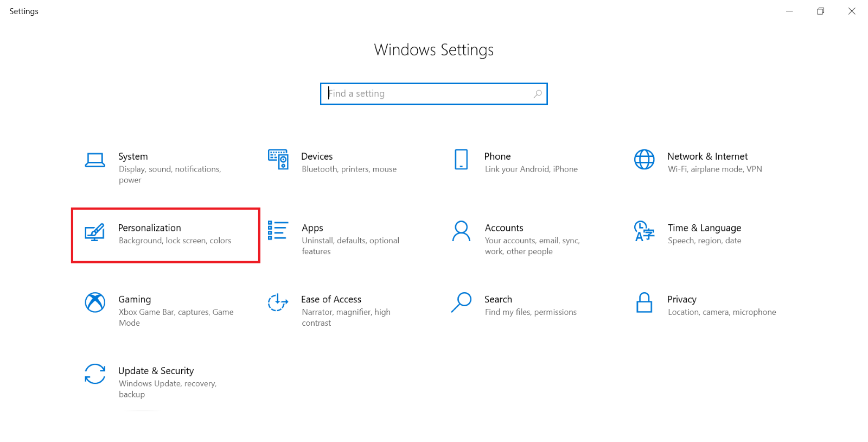
Task: Close the Settings window
Action: tap(852, 11)
